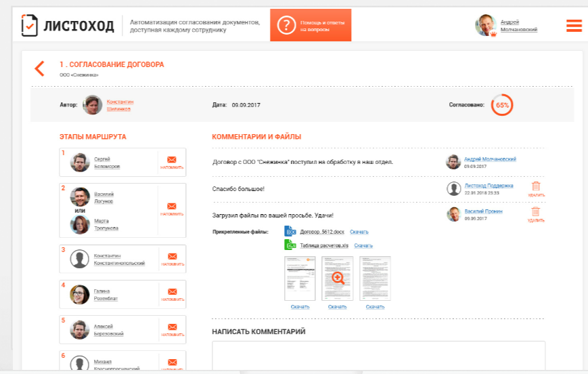
Task: Open Андрей Молчановский profile name link in header
Action: point(518,26)
